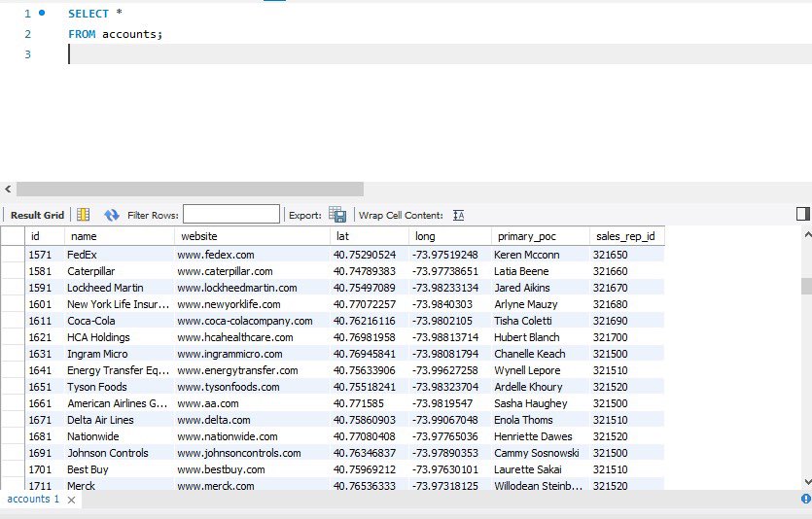Screen dimensions: 812x519
Task: Close the accounts 1 result tab
Action: [71, 500]
